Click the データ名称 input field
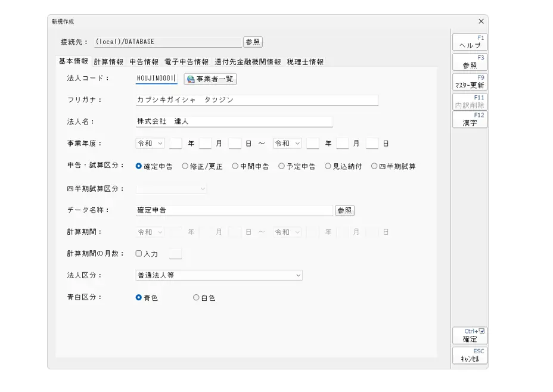This screenshot has width=553, height=392. pyautogui.click(x=234, y=210)
